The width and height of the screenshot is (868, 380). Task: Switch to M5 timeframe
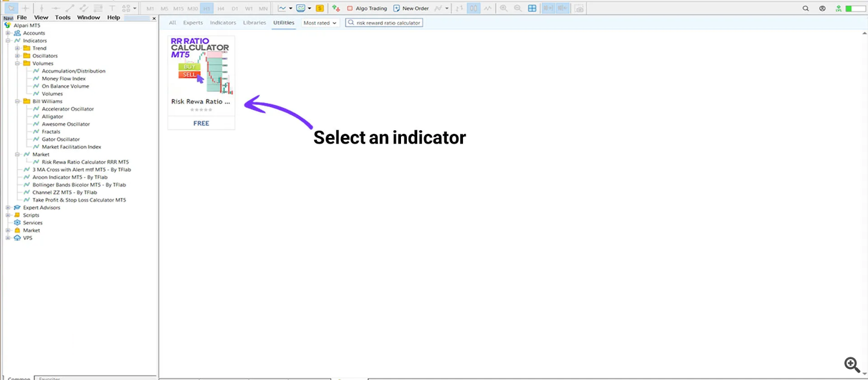[x=164, y=9]
